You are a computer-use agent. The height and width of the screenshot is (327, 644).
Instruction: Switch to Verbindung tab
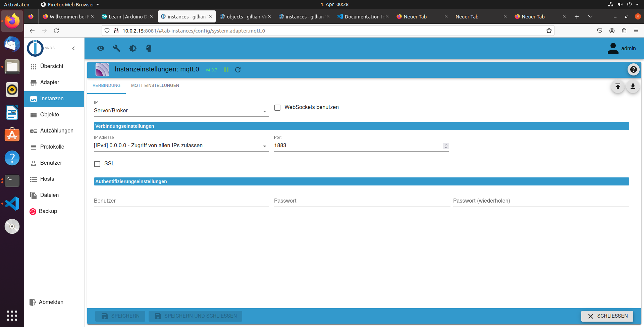tap(106, 86)
